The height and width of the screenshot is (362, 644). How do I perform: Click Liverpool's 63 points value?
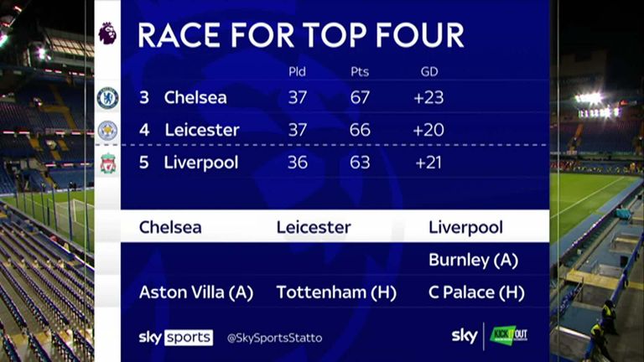(x=360, y=163)
